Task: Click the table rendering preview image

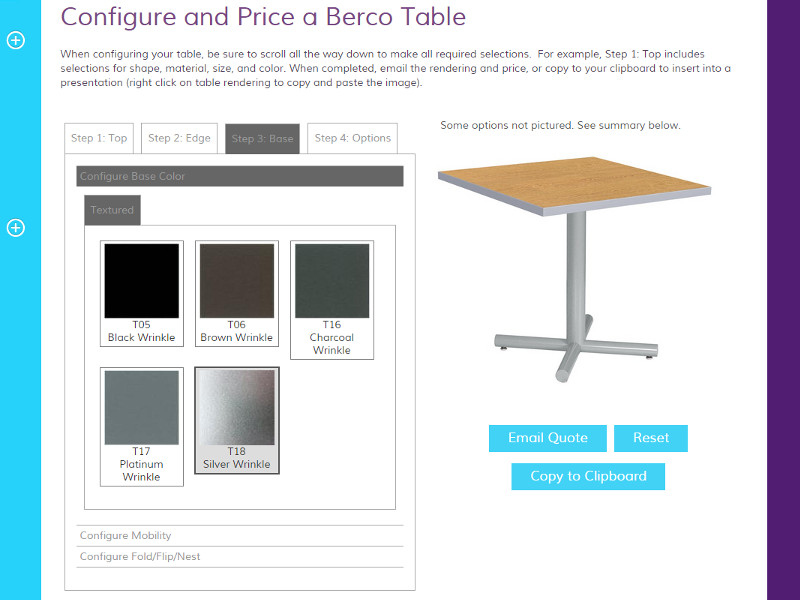Action: pyautogui.click(x=574, y=269)
